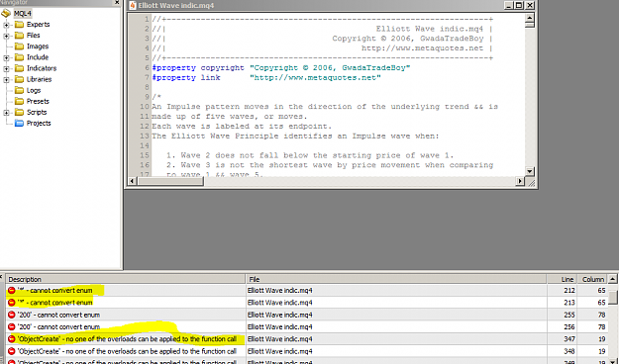Image resolution: width=619 pixels, height=364 pixels.
Task: Click the error icon on line 348 row
Action: pyautogui.click(x=12, y=351)
